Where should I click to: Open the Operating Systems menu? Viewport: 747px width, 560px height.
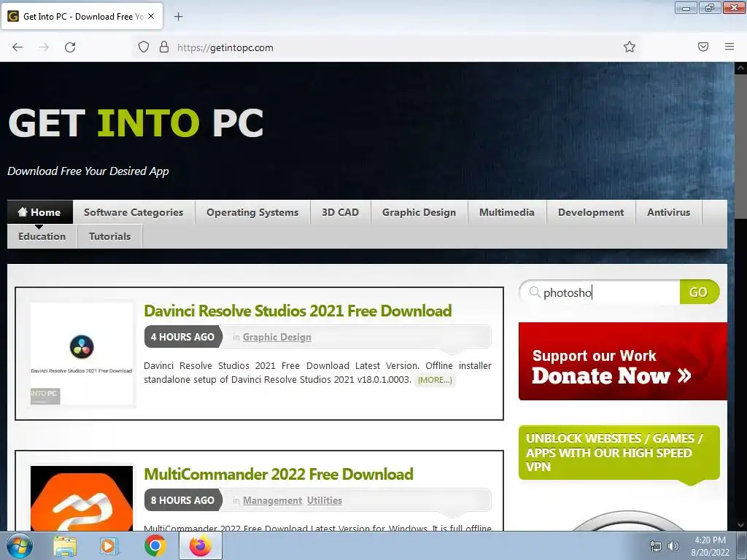click(252, 212)
